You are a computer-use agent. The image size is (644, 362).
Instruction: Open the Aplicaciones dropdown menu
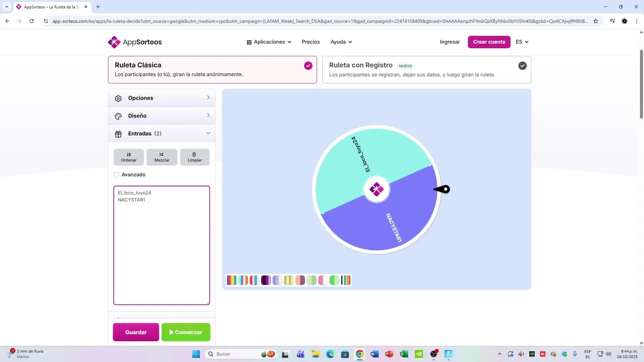tap(269, 42)
